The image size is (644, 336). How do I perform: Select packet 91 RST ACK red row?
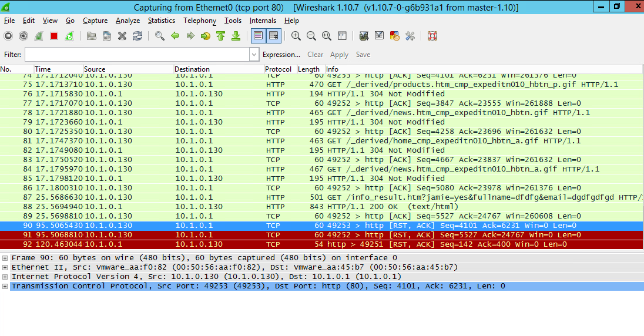point(322,235)
